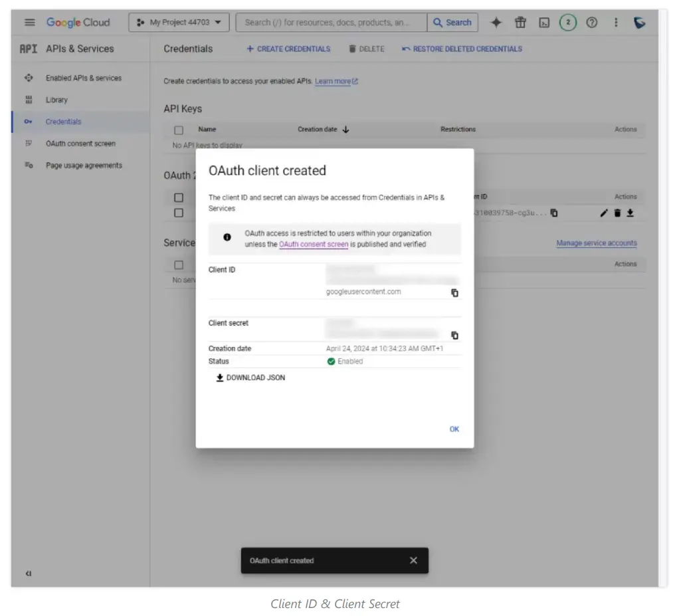This screenshot has width=675, height=616.
Task: Click the Search button
Action: 452,23
